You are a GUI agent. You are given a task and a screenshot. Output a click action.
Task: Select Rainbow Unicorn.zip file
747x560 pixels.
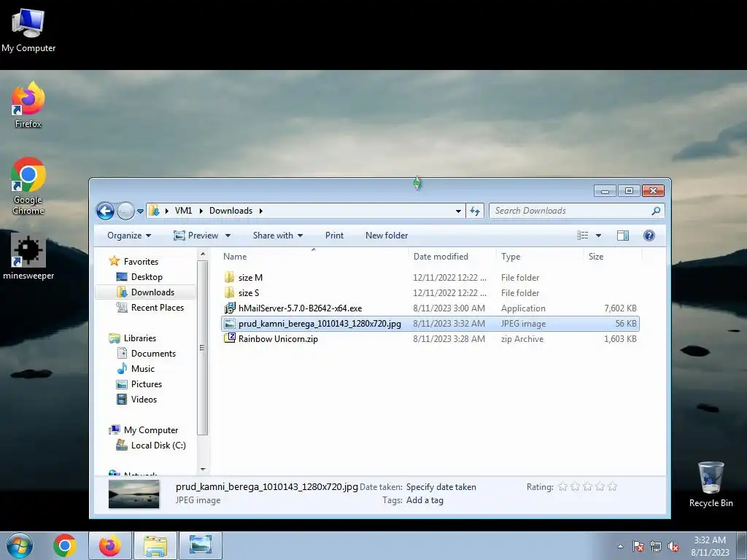click(x=430, y=338)
